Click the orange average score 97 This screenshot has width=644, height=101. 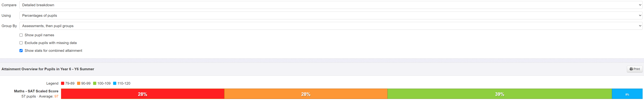coord(56,97)
